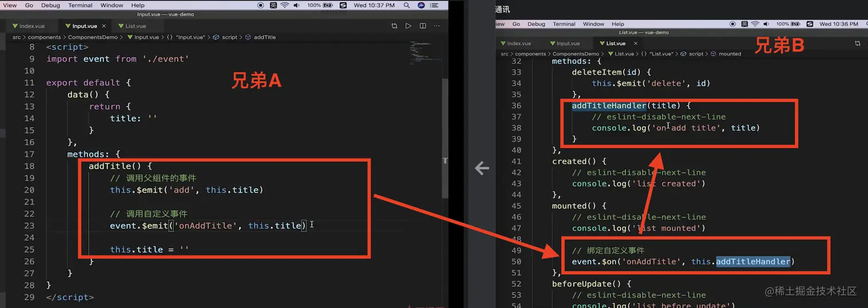Screen dimensions: 868x308
Task: Click line "event.$emit('onAddTitle', this.title)"
Action: coord(209,226)
